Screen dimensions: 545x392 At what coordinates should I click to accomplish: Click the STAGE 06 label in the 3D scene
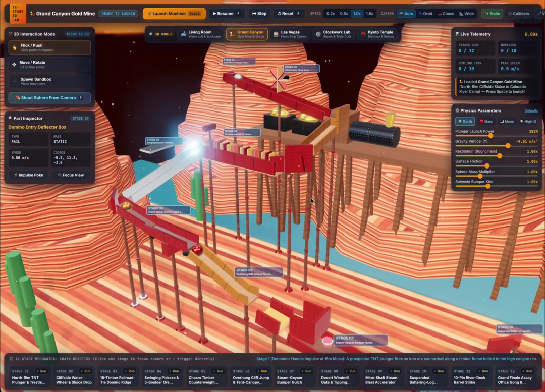click(259, 272)
